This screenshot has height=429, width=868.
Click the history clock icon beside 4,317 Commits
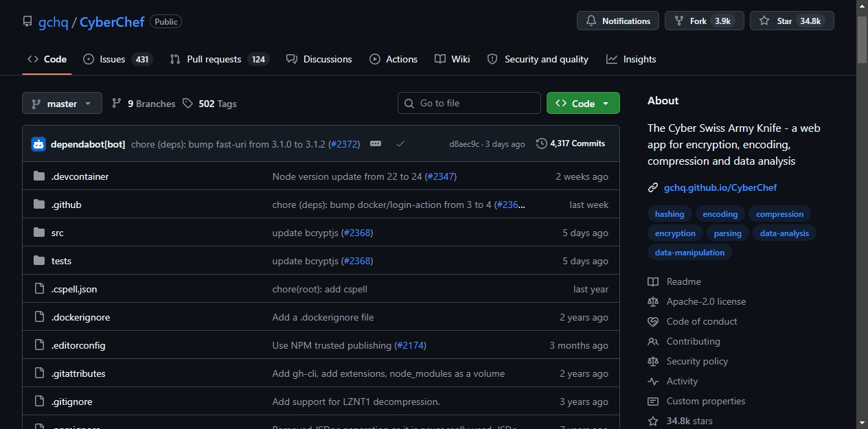542,143
